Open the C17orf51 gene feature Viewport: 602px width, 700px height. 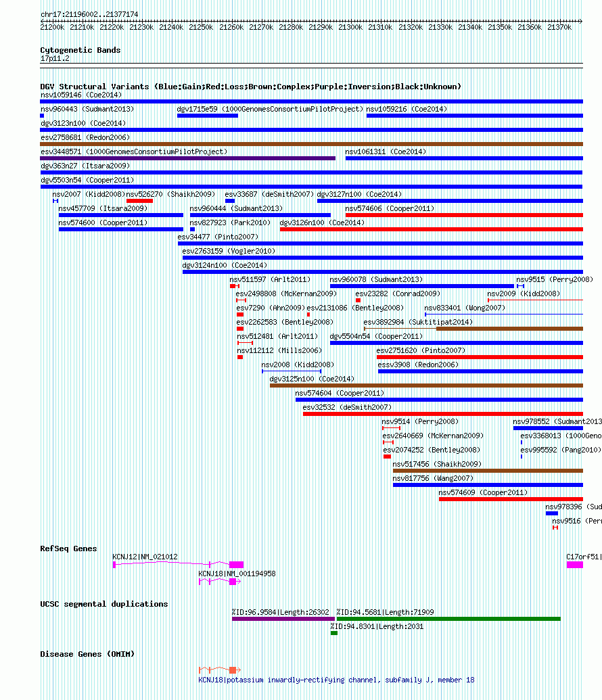575,565
